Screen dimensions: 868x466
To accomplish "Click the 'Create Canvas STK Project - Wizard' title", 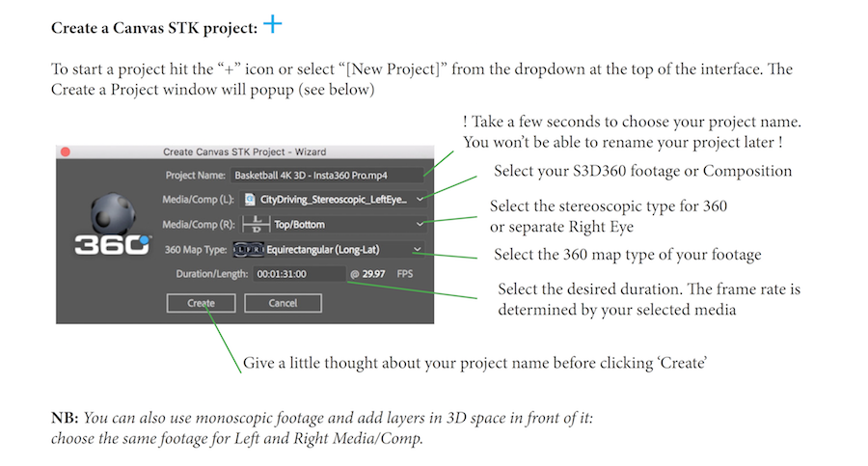I will point(245,151).
